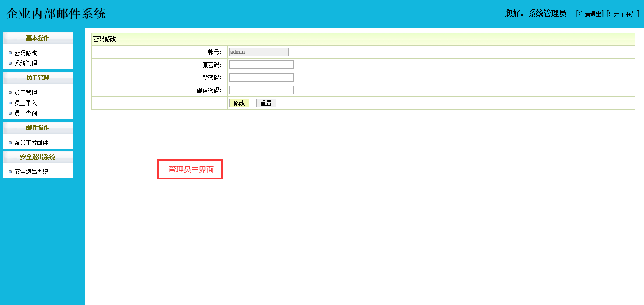The height and width of the screenshot is (305, 644).
Task: Click the bullet icon beside 员工录入
Action: point(10,103)
